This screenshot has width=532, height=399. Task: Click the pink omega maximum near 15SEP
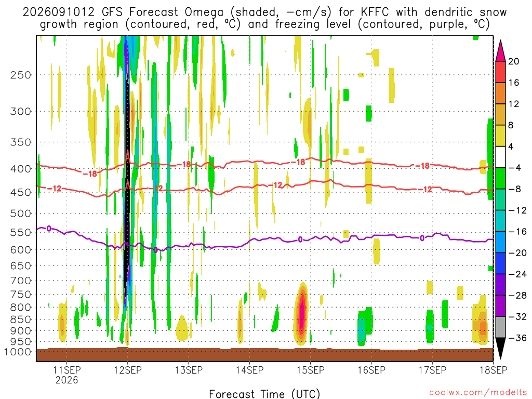pyautogui.click(x=301, y=313)
